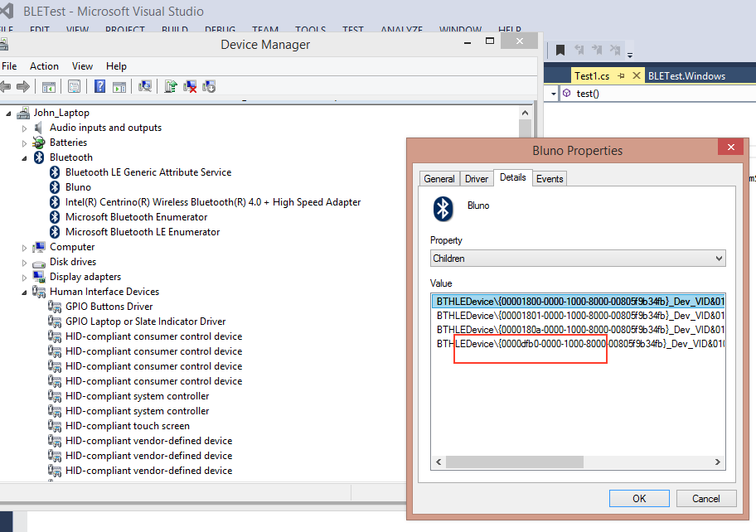Expand the Display adapters category
The width and height of the screenshot is (756, 532).
24,278
